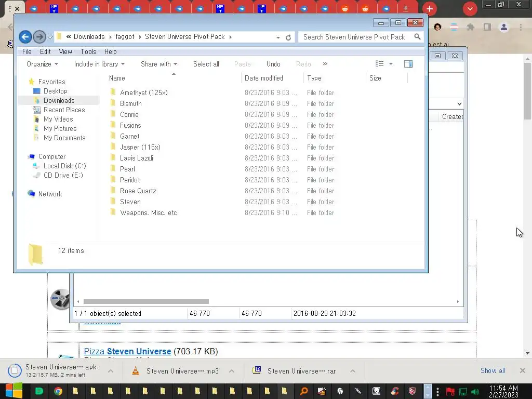This screenshot has height=399, width=532.
Task: Select Desktop in Favorites
Action: (x=55, y=91)
